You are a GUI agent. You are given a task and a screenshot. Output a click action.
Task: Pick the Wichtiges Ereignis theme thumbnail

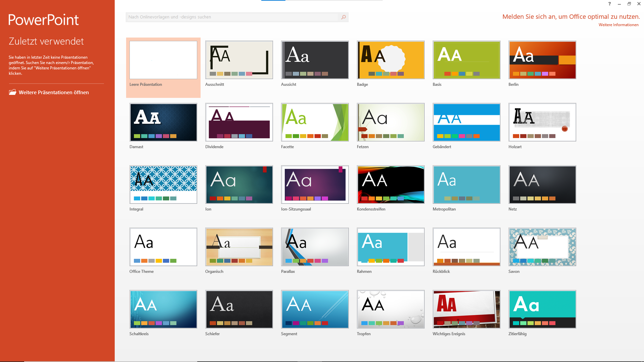click(467, 309)
